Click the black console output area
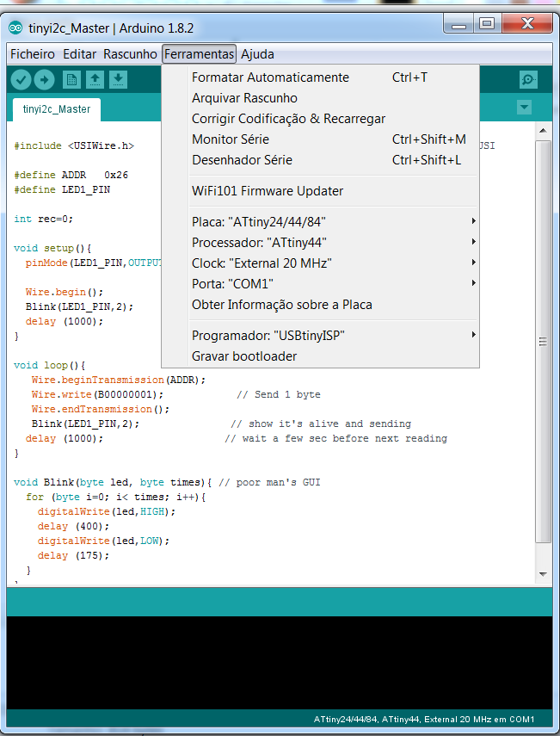This screenshot has height=736, width=560. (x=280, y=662)
